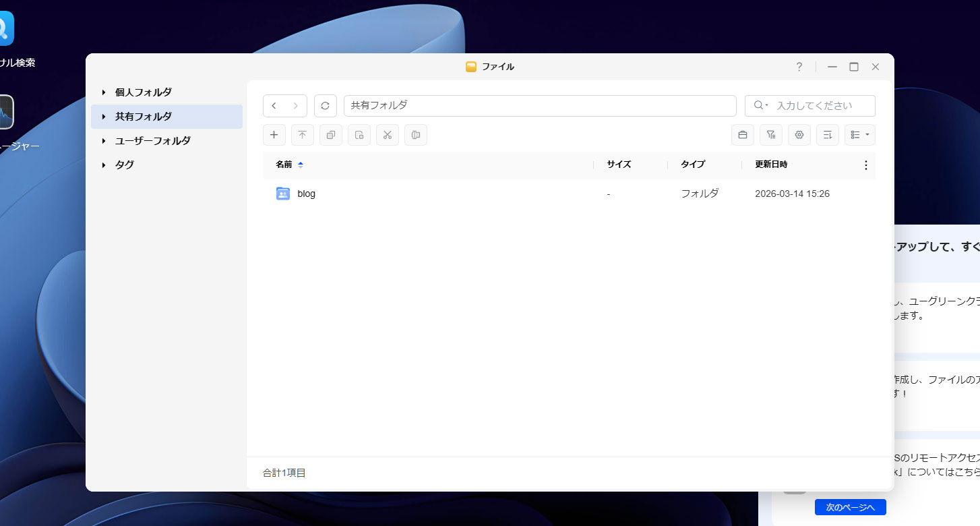Use the Cut scissors icon
Viewport: 980px width, 526px height.
click(387, 135)
